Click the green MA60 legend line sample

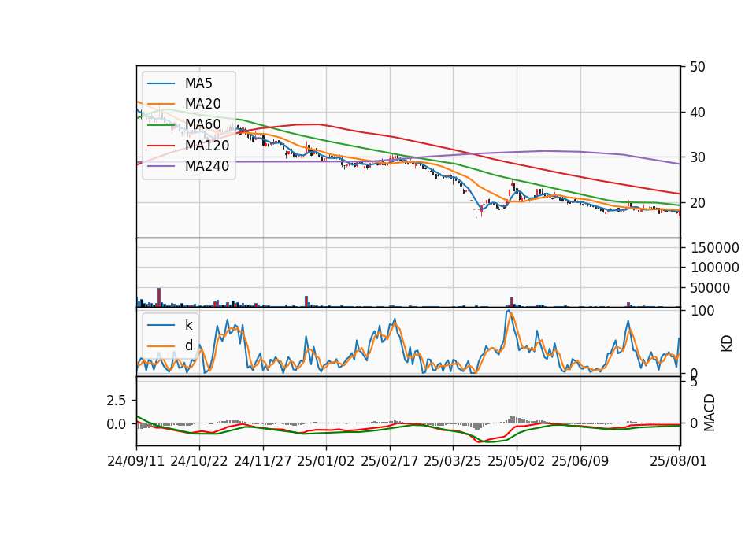161,125
